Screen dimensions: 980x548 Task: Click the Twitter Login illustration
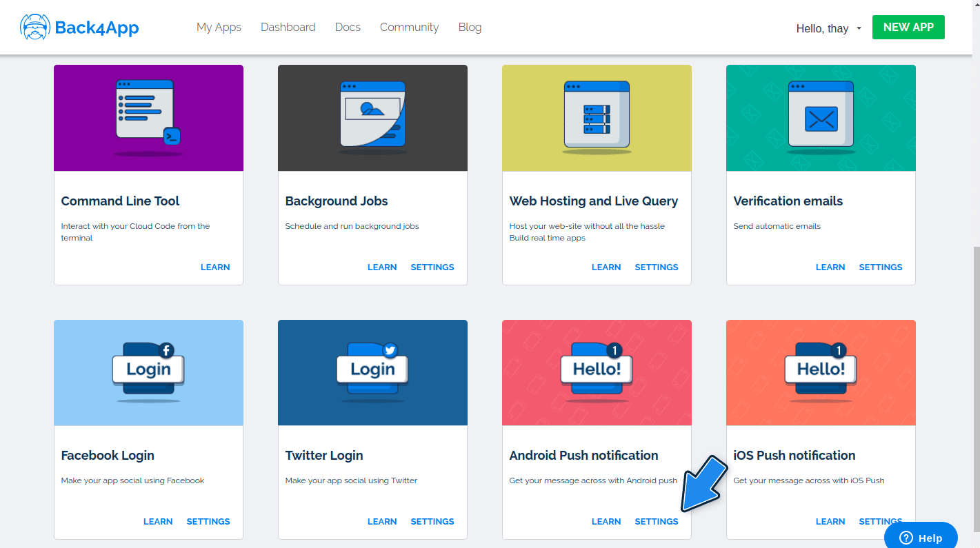tap(372, 372)
